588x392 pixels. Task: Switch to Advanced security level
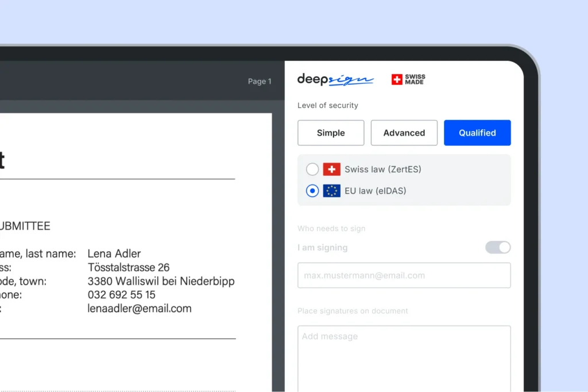[404, 133]
